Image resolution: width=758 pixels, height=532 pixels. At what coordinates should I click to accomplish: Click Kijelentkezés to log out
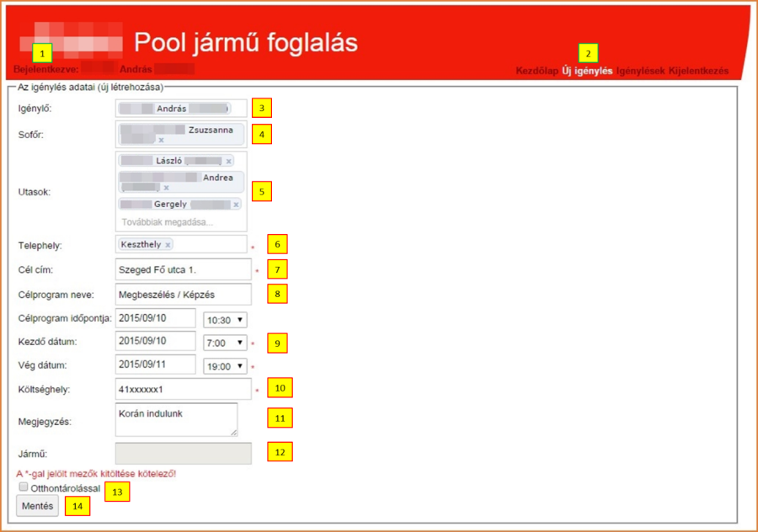point(698,72)
